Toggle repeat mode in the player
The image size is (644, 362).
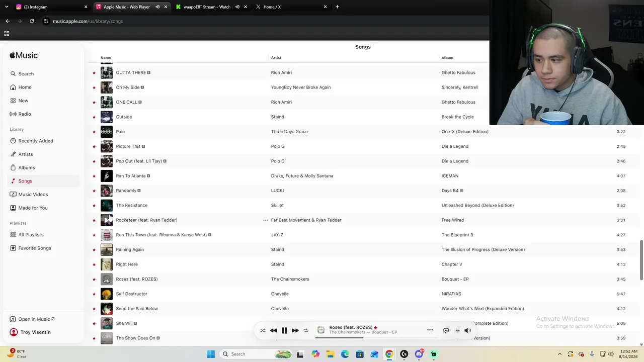tap(306, 330)
